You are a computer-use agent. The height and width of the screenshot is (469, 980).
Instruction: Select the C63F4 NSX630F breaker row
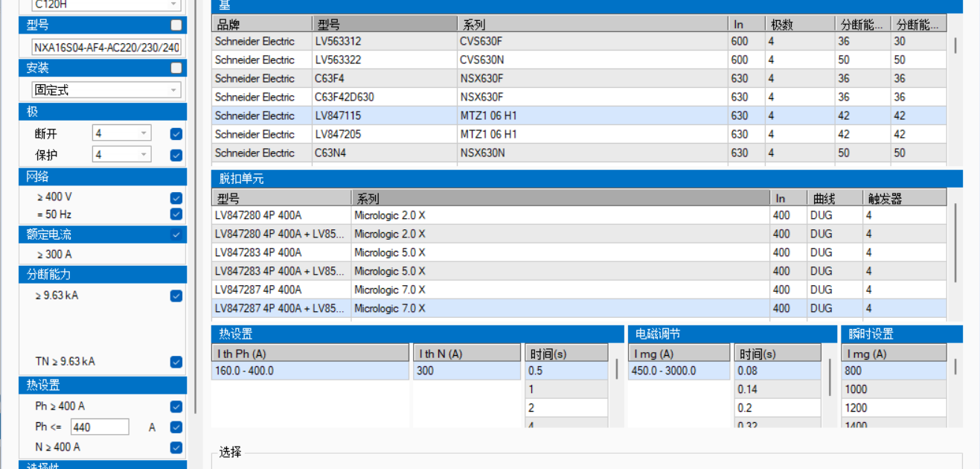pos(580,79)
